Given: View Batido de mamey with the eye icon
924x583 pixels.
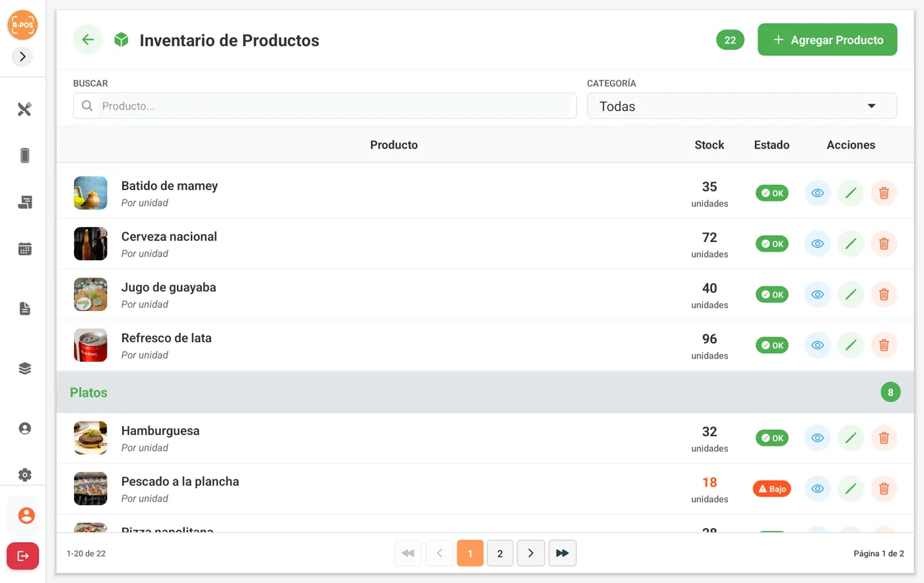Looking at the screenshot, I should click(x=817, y=193).
